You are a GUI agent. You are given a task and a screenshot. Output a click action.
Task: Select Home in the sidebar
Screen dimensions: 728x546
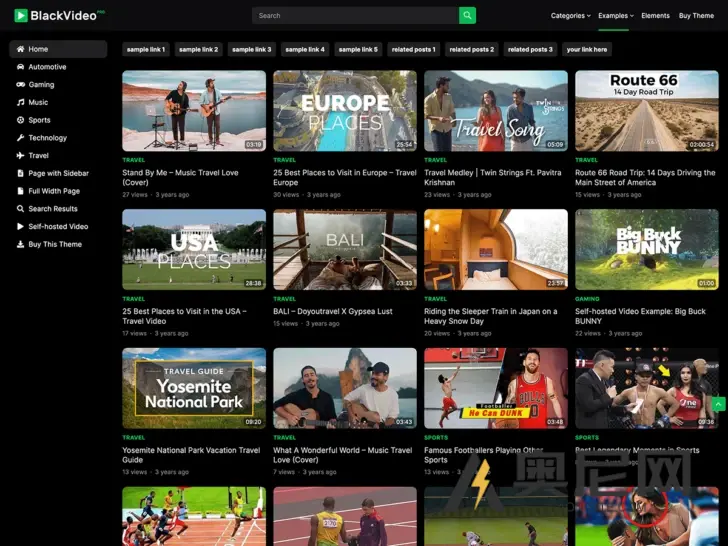(58, 49)
